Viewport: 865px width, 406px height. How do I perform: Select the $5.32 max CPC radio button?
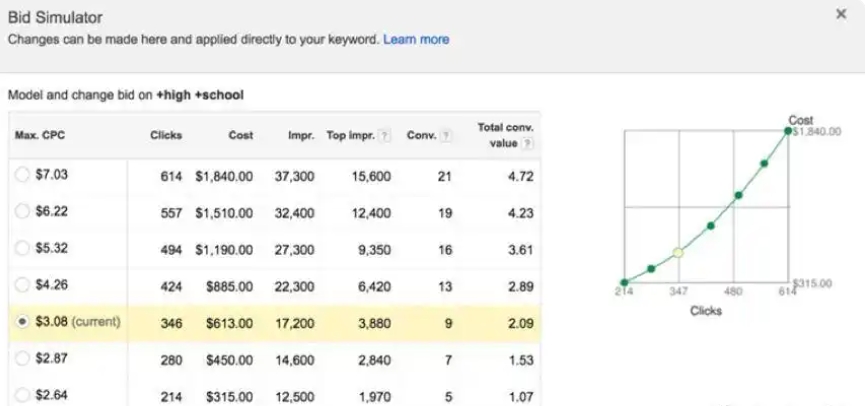click(x=22, y=248)
